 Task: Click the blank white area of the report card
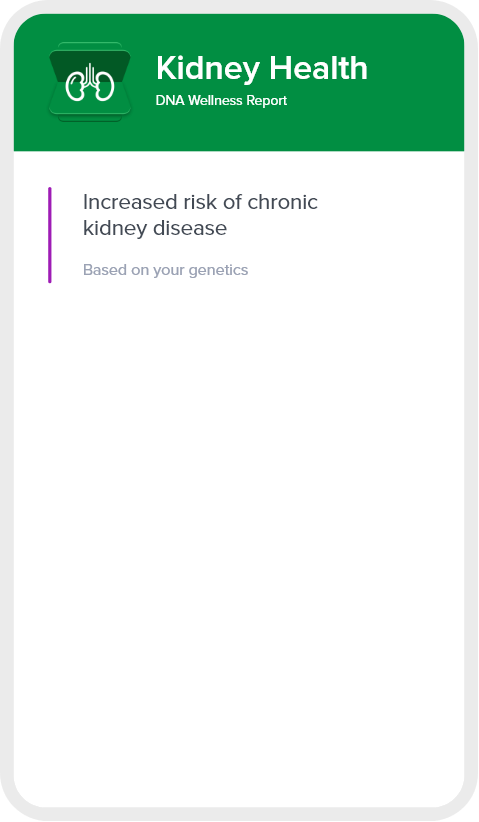coord(239,524)
